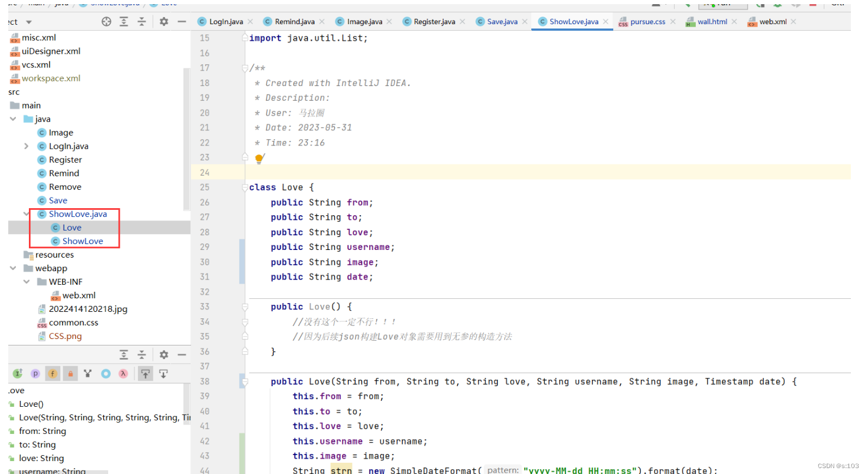This screenshot has width=868, height=474.
Task: Toggle Show Lambdas pink lambda filter
Action: click(123, 373)
